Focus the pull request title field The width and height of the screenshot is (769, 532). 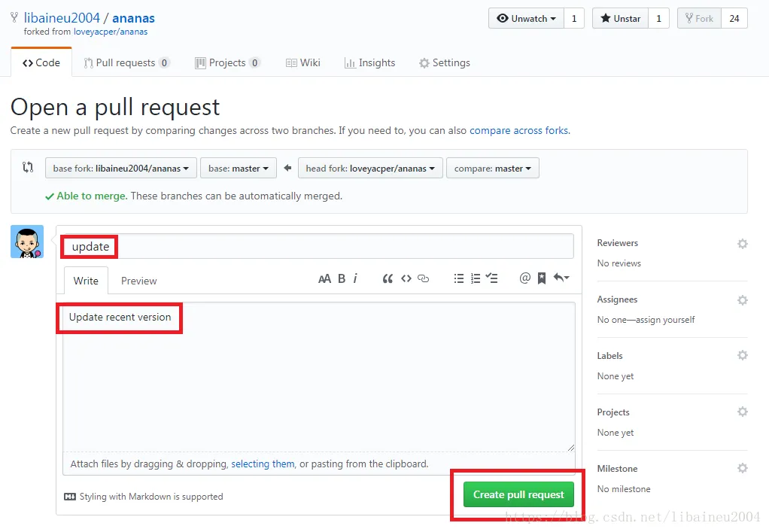coord(319,246)
